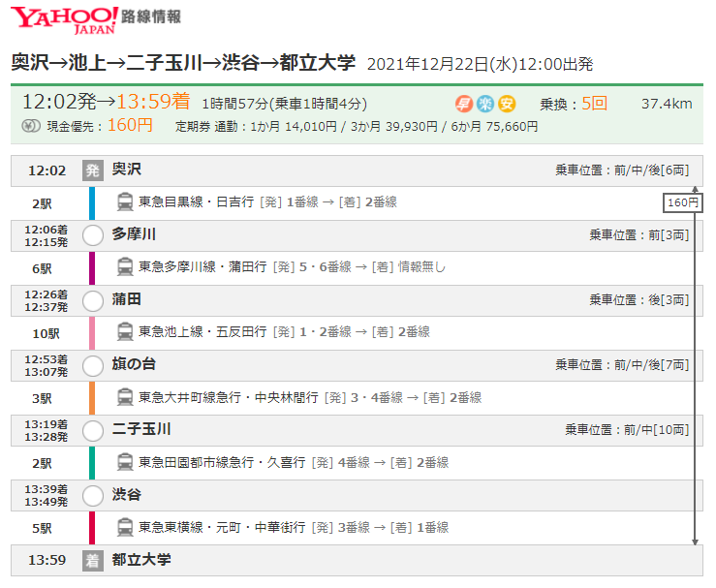The width and height of the screenshot is (716, 588).
Task: Click the 37.4km distance value
Action: coord(667,104)
